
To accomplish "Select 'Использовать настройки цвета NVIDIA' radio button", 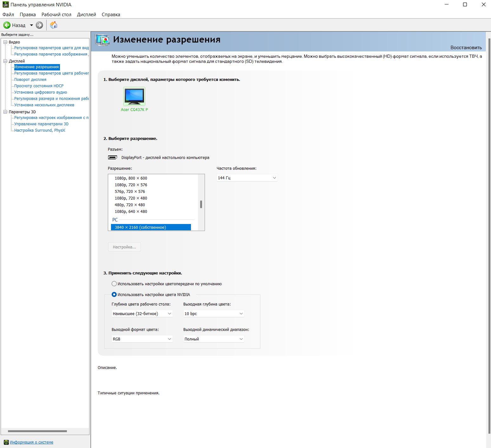I will coord(114,294).
